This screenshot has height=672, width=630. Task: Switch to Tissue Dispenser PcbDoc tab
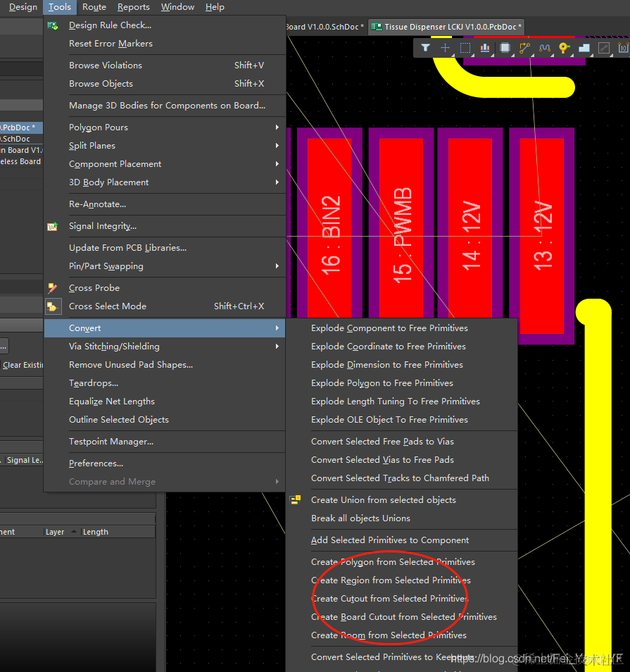[x=446, y=27]
